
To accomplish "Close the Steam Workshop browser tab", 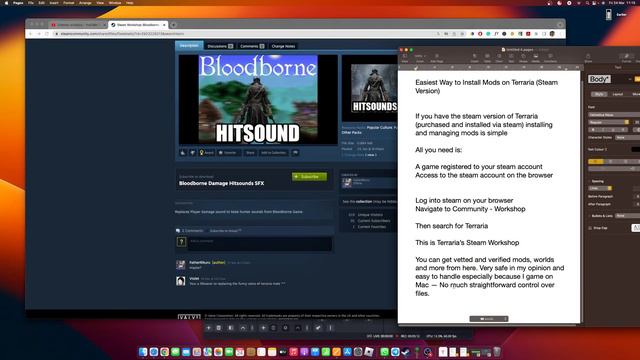I will coord(164,25).
